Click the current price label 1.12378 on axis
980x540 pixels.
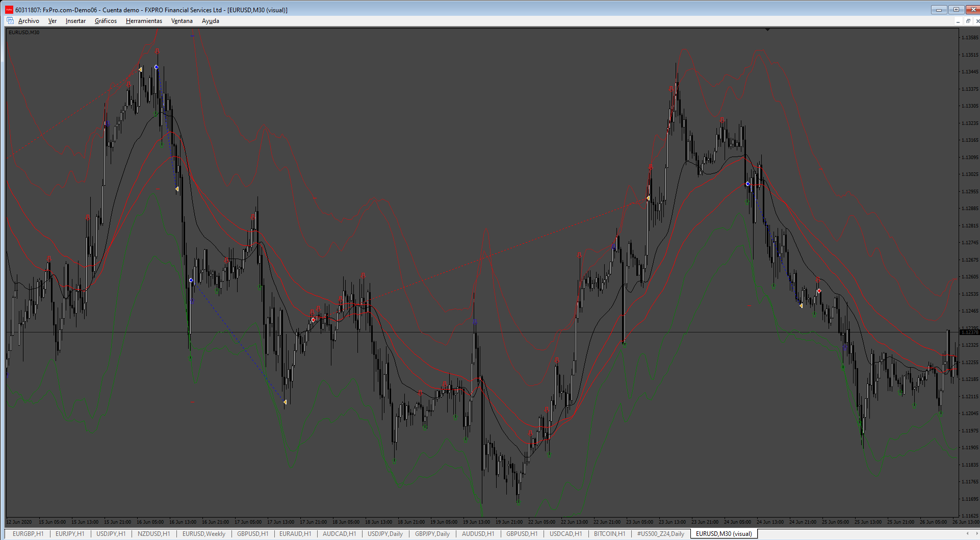point(969,332)
